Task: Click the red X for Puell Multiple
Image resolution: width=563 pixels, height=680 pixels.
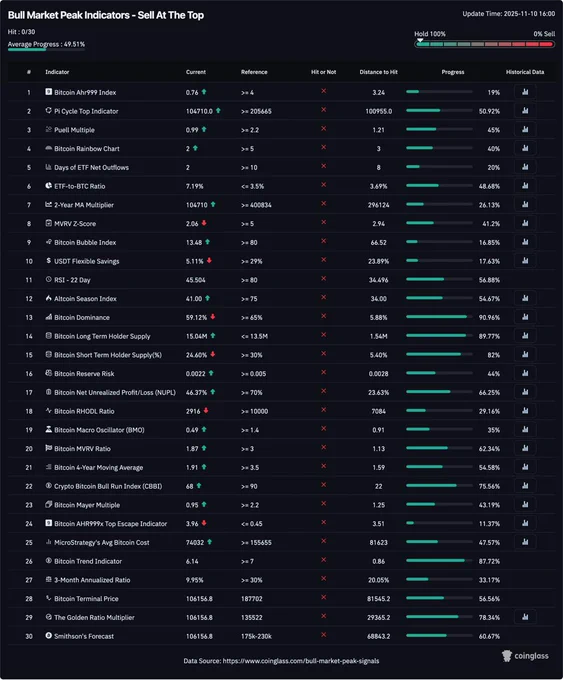Action: [324, 129]
